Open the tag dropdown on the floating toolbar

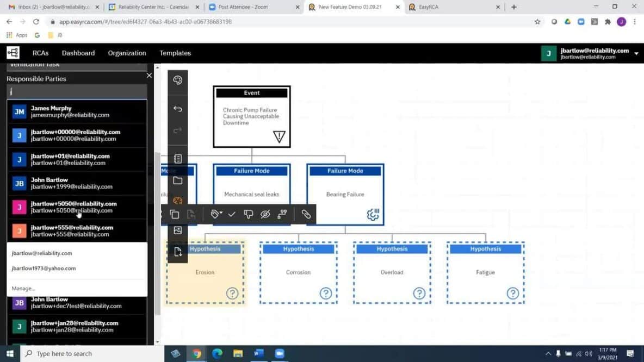pos(217,214)
